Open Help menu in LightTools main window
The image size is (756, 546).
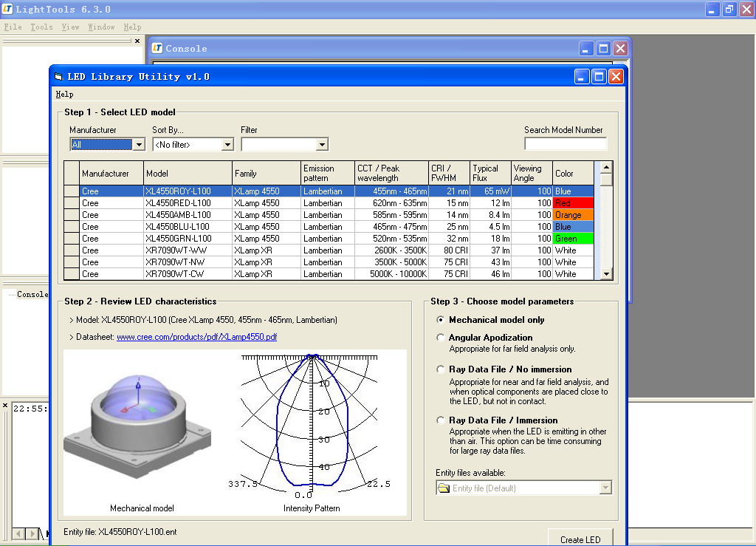(132, 27)
